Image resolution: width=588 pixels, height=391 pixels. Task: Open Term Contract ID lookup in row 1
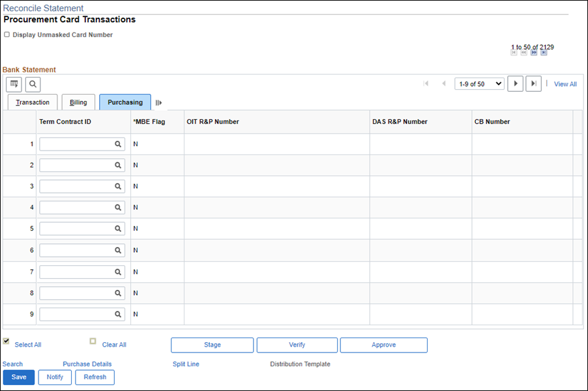[x=119, y=144]
